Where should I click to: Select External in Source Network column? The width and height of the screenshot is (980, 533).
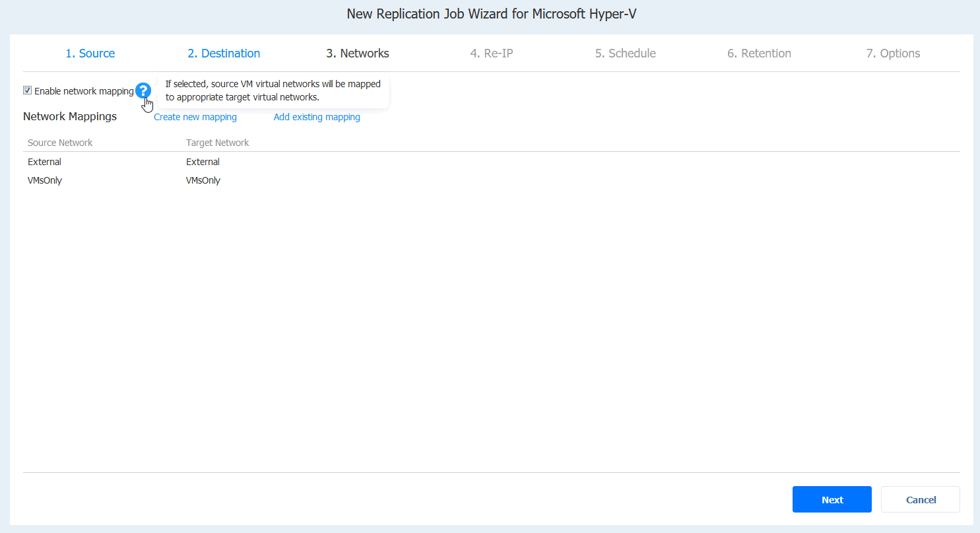(45, 162)
